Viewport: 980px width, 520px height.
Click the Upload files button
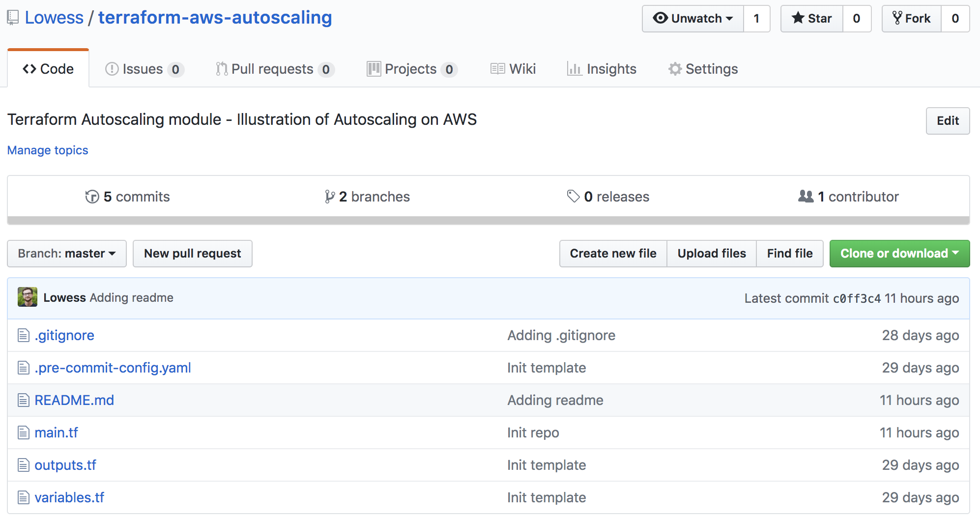(x=712, y=254)
